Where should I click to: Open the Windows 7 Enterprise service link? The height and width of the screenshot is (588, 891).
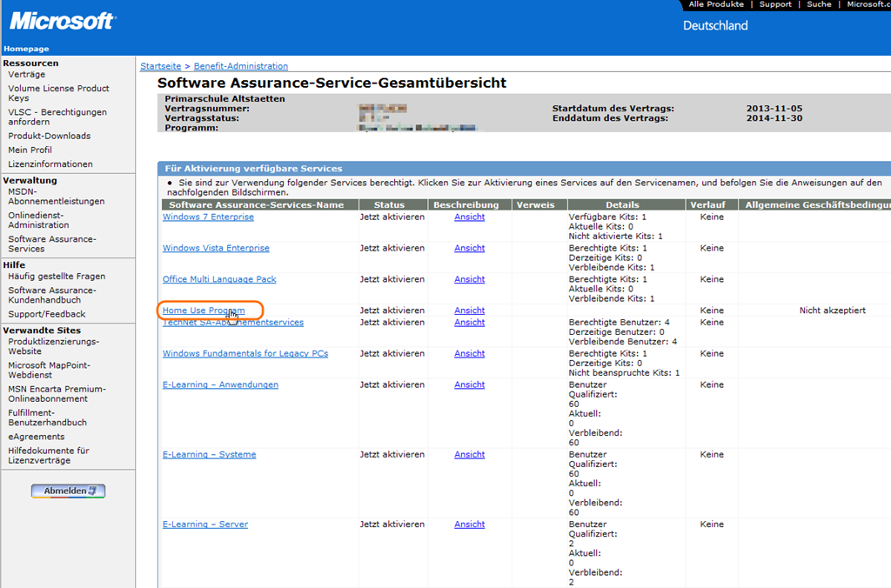click(x=208, y=217)
